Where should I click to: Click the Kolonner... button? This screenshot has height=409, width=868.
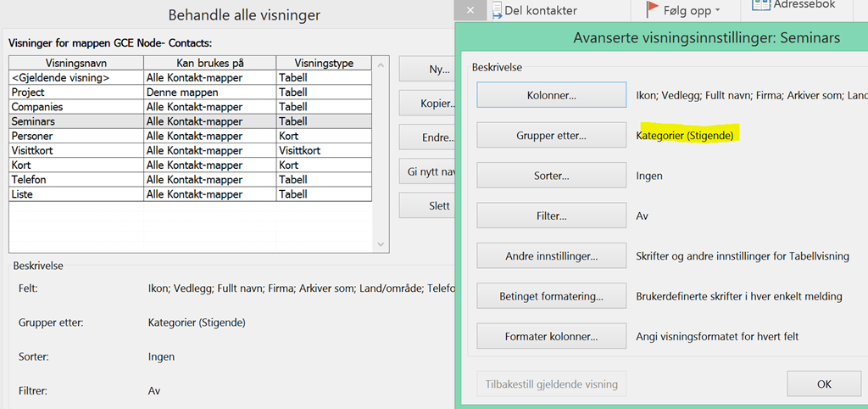[x=551, y=95]
